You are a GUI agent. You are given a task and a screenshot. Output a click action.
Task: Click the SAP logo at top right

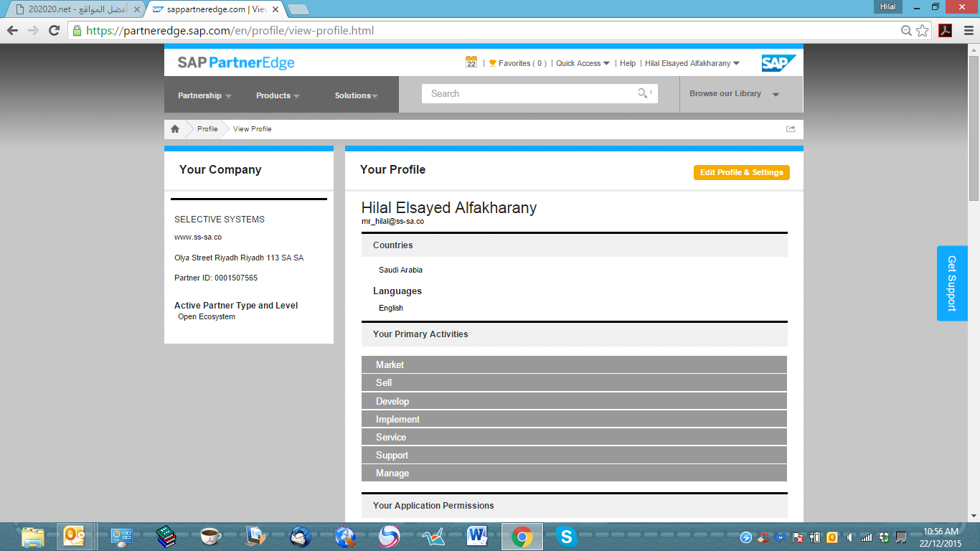(778, 63)
